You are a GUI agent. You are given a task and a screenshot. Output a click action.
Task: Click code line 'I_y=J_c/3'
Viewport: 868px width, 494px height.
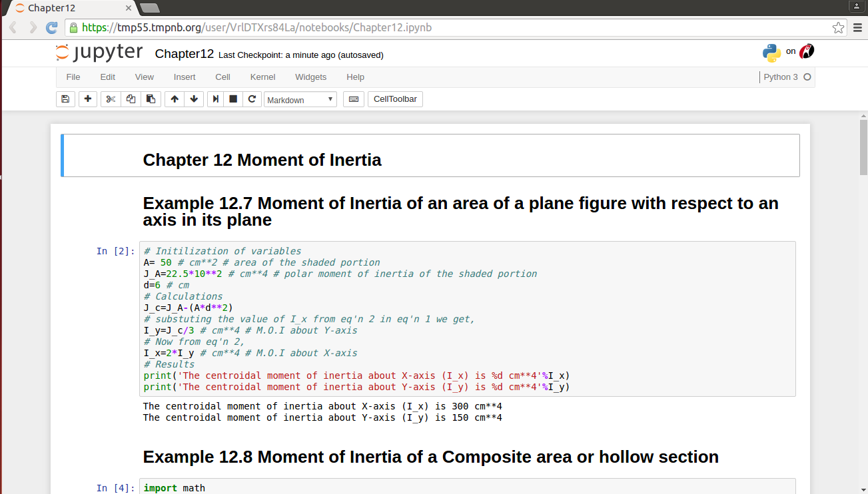tap(250, 330)
